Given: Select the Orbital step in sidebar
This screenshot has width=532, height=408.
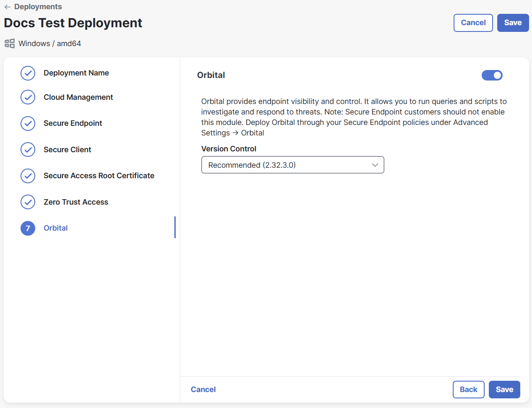Looking at the screenshot, I should click(56, 228).
